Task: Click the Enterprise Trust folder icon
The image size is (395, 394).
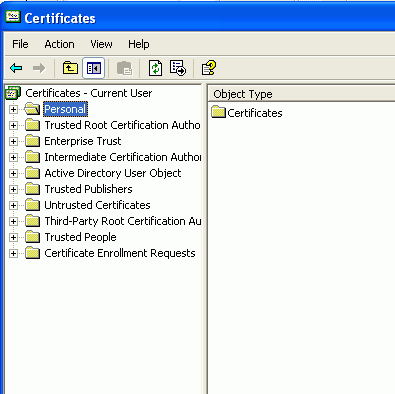Action: click(33, 141)
